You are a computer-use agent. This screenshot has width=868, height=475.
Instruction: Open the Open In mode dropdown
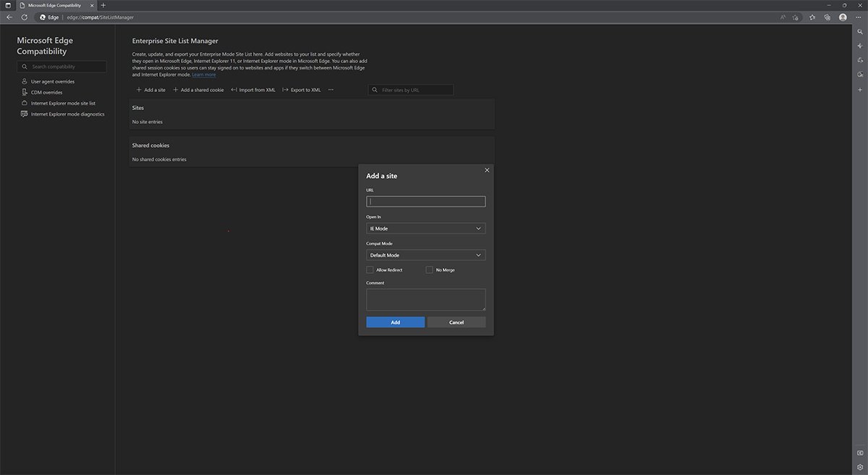tap(425, 228)
